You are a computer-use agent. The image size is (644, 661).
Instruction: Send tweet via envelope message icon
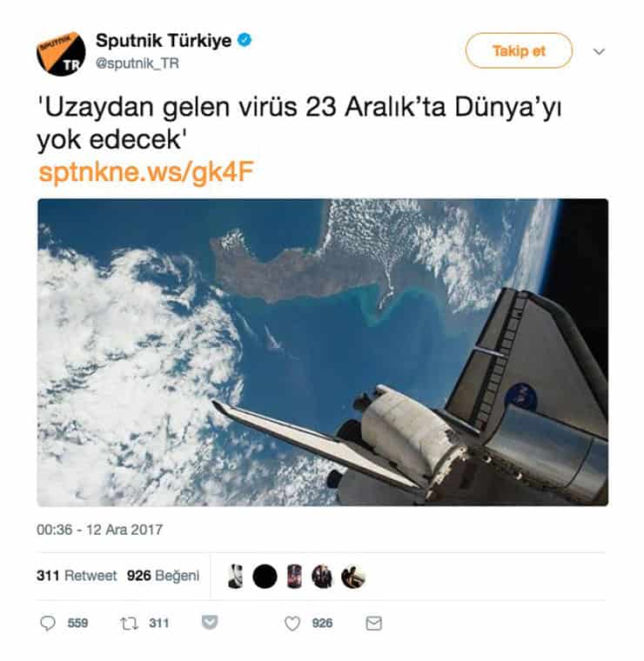pos(373,623)
